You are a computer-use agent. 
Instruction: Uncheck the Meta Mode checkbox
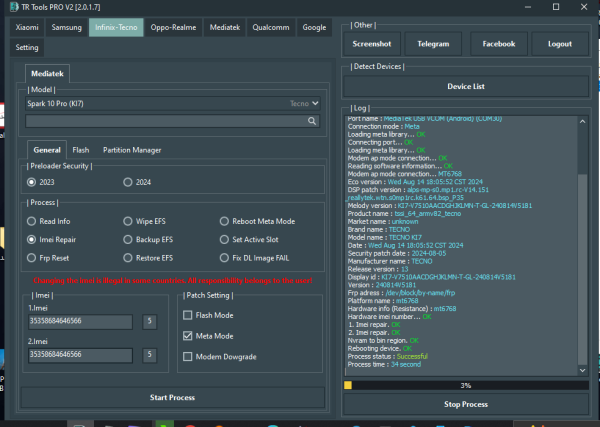tap(188, 336)
